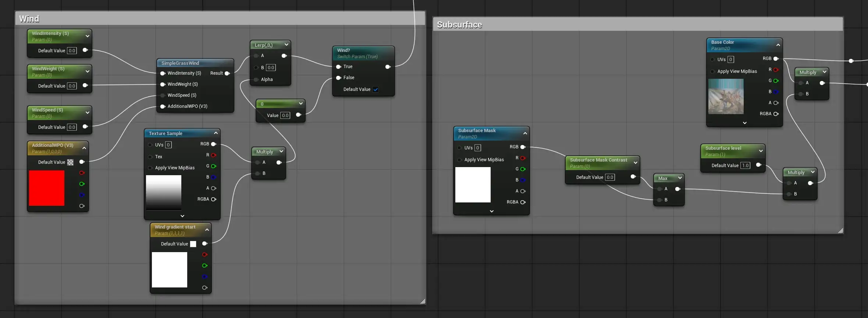This screenshot has width=868, height=318.
Task: Click the SimpleGrassWind Result output pin
Action: pos(227,73)
